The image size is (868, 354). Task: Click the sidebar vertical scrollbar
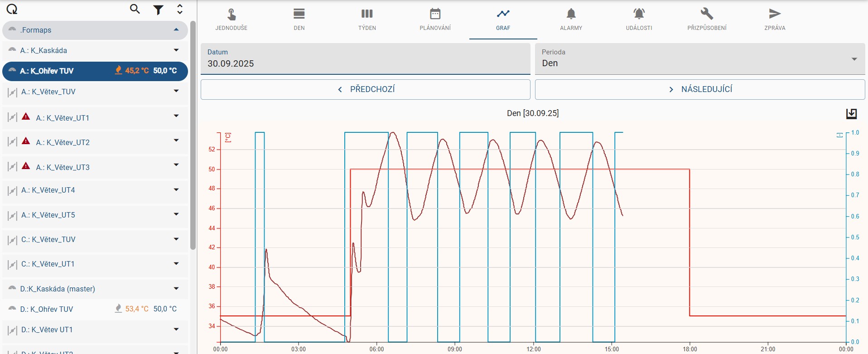(x=193, y=136)
